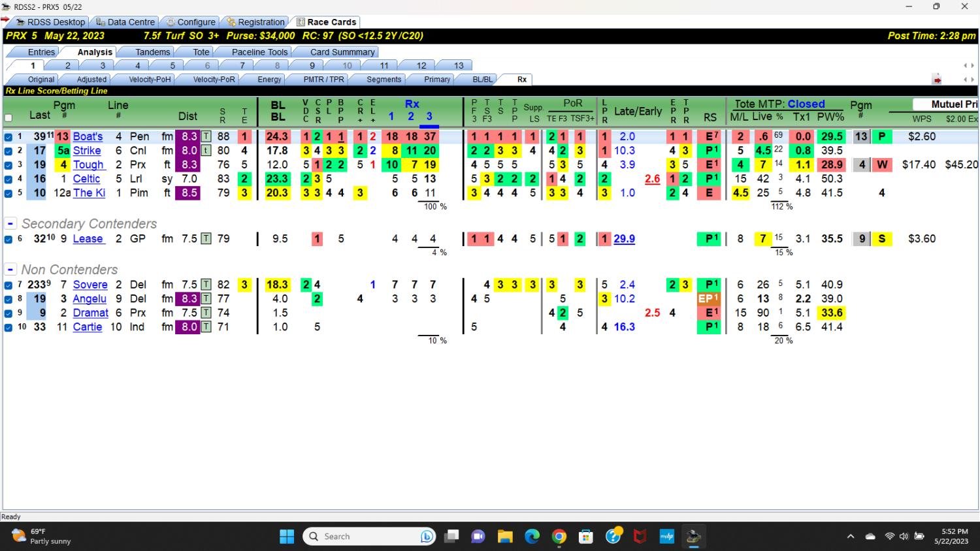
Task: Click the T toggle in Dramat row
Action: 206,313
